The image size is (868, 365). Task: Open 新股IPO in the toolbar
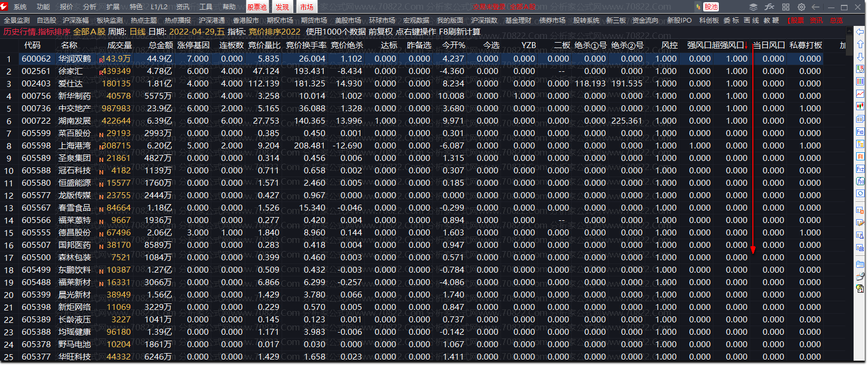click(x=679, y=21)
